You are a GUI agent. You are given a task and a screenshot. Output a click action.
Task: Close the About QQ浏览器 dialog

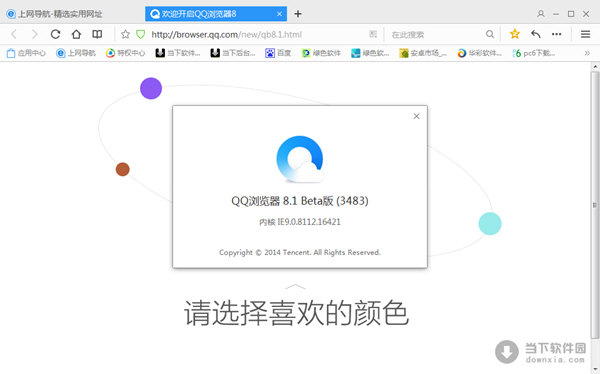[416, 116]
